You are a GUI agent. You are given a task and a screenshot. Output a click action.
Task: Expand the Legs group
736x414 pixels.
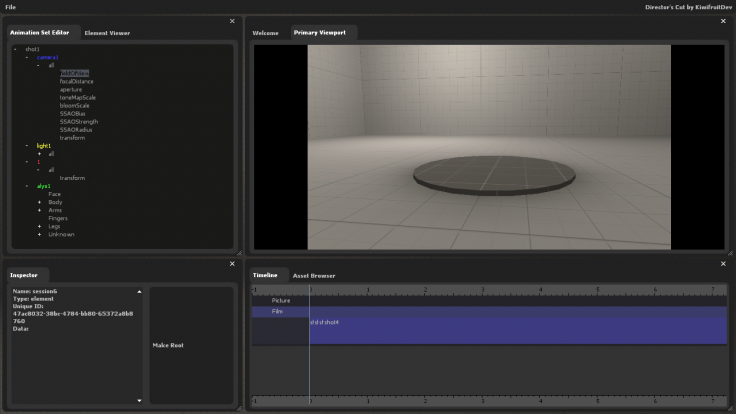click(x=39, y=226)
